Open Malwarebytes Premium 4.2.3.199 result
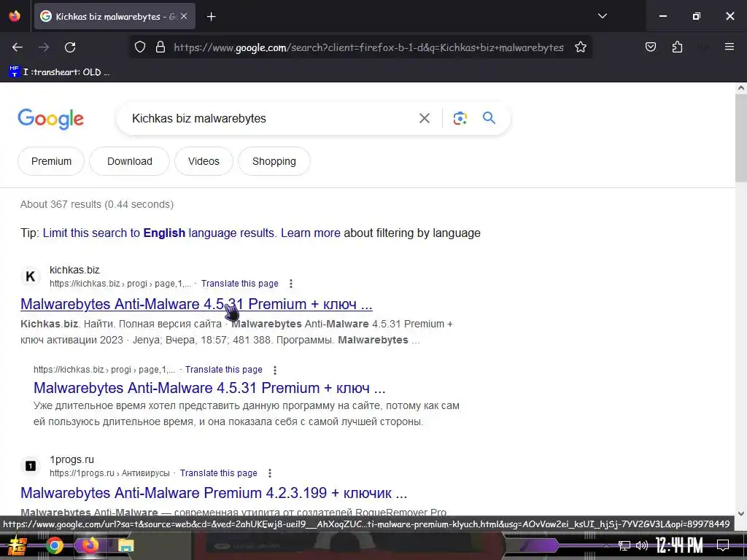This screenshot has width=747, height=560. (214, 493)
